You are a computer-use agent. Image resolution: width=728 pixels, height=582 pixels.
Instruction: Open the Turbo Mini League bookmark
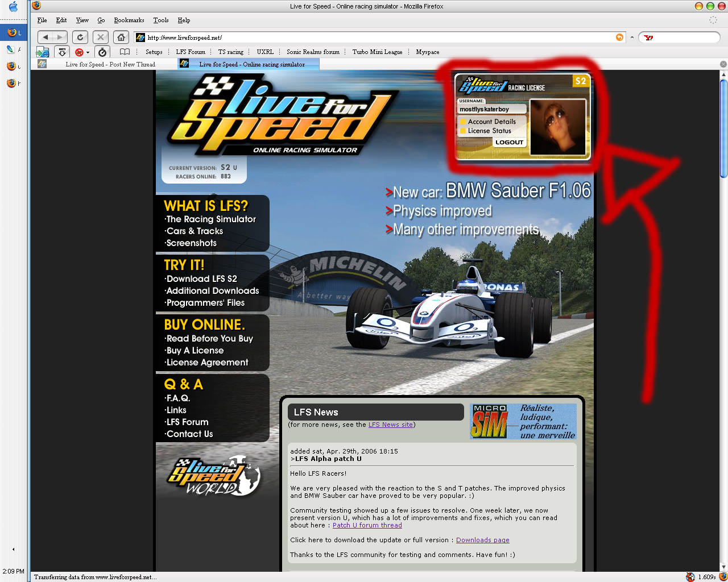[377, 52]
